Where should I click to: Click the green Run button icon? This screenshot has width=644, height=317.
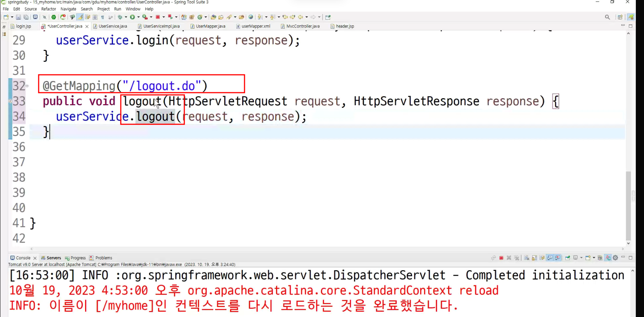click(132, 17)
